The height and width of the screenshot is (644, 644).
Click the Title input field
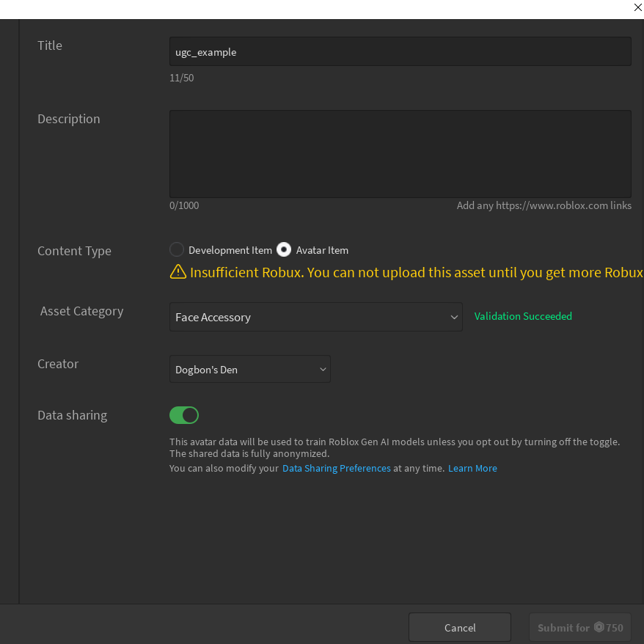click(x=400, y=51)
